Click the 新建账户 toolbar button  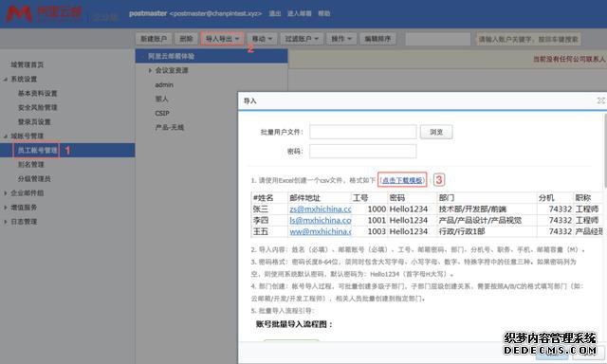(154, 39)
